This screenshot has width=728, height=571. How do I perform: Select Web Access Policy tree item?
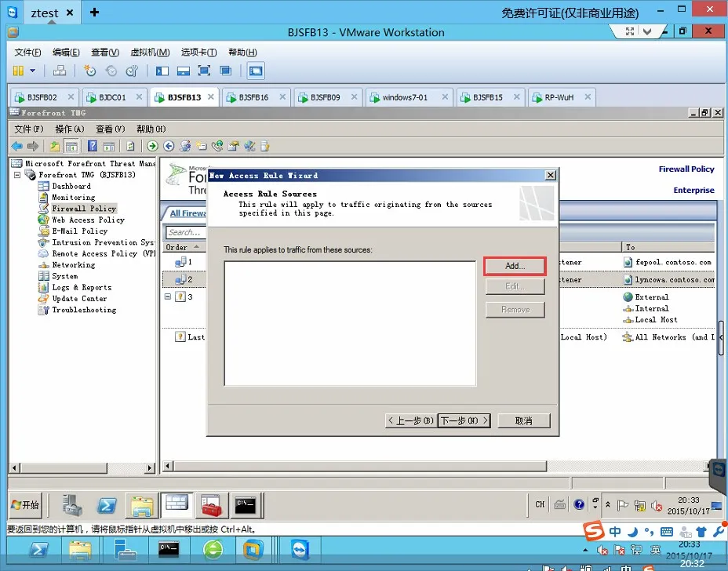coord(88,220)
